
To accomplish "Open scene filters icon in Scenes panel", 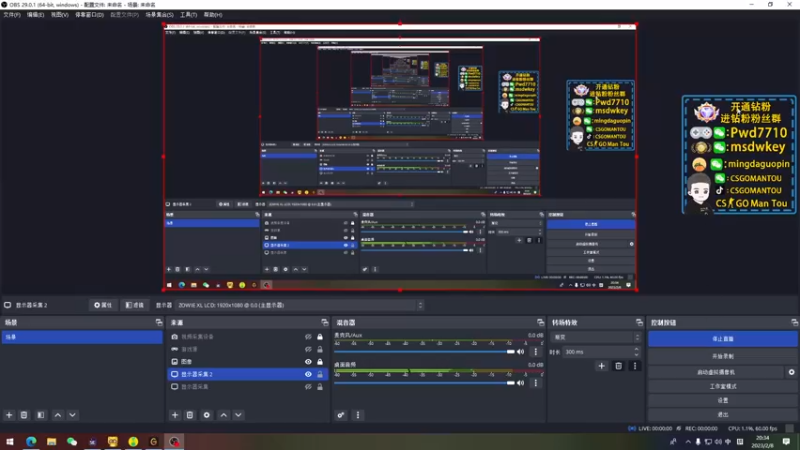I will pyautogui.click(x=41, y=415).
